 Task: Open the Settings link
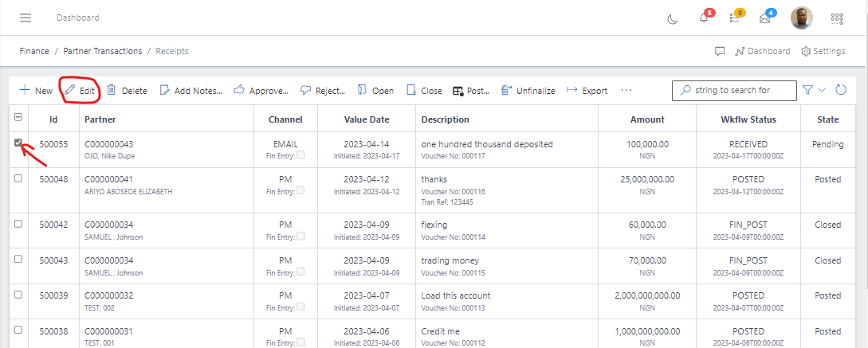coord(823,51)
